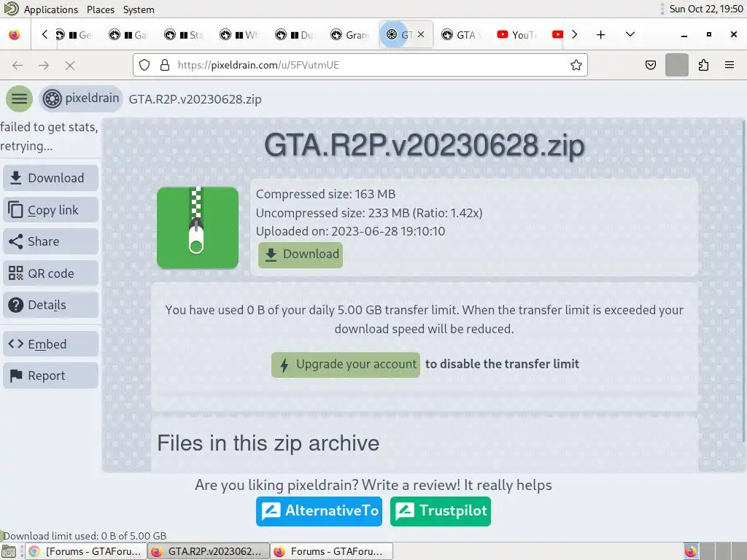
Task: Switch to the YouTube tab
Action: tap(516, 35)
